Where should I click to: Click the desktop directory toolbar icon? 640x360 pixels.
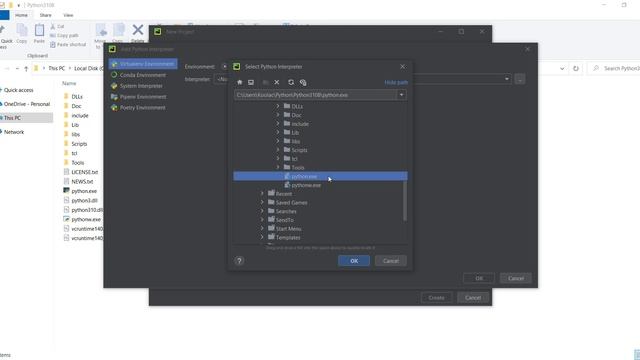(x=251, y=82)
